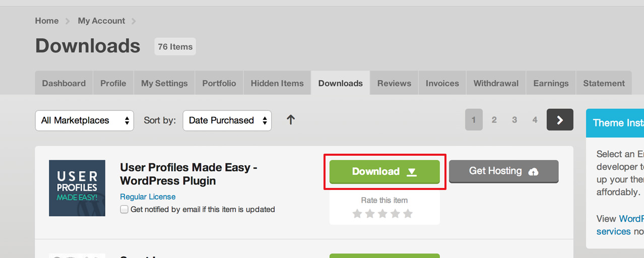
Task: Open the Profile tab
Action: coord(113,83)
